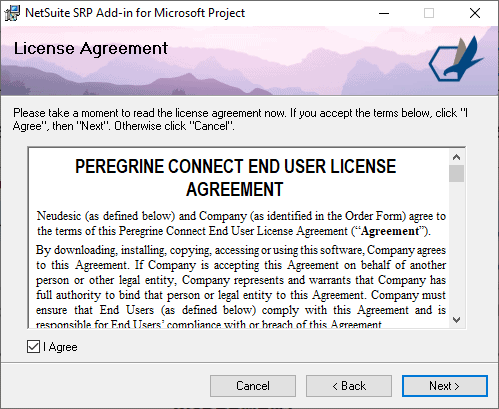
Task: Close the installer window with the X
Action: pos(475,13)
